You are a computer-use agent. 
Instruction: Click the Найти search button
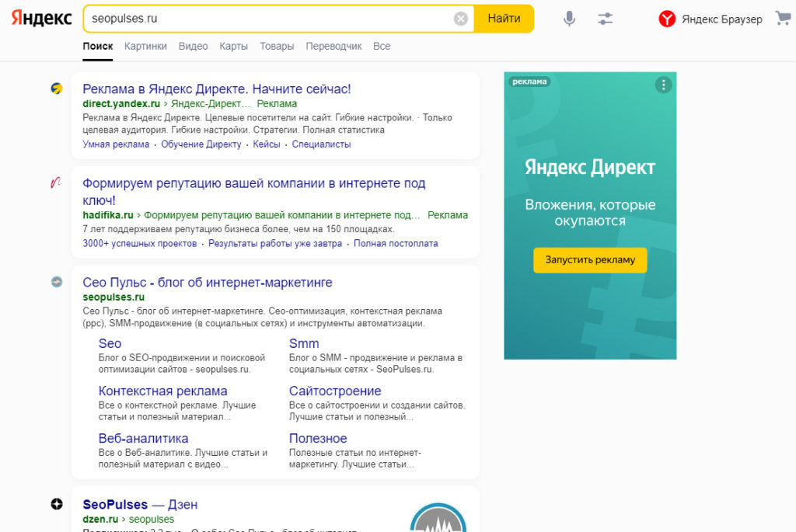click(x=504, y=19)
